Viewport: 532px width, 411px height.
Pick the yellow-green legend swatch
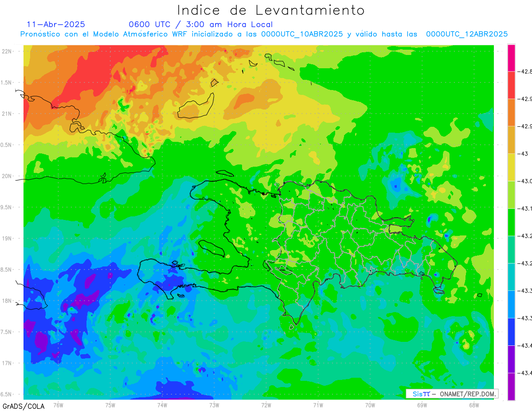(x=511, y=195)
